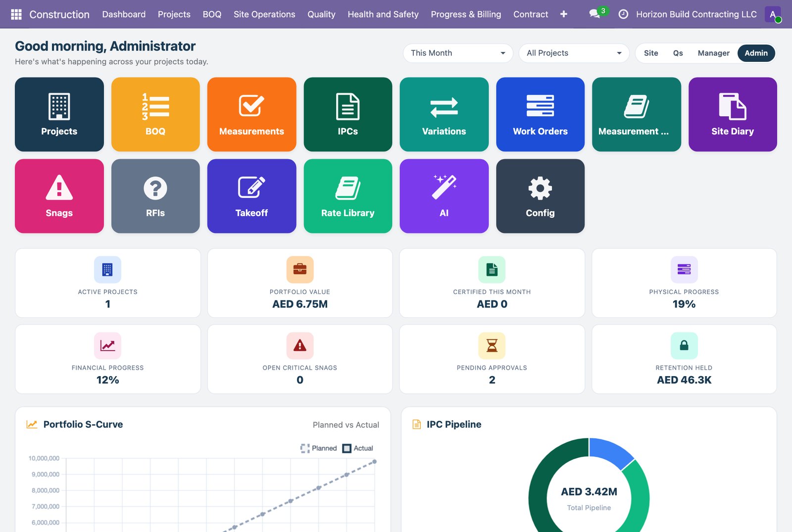Open the Takeoff tile

tap(251, 196)
